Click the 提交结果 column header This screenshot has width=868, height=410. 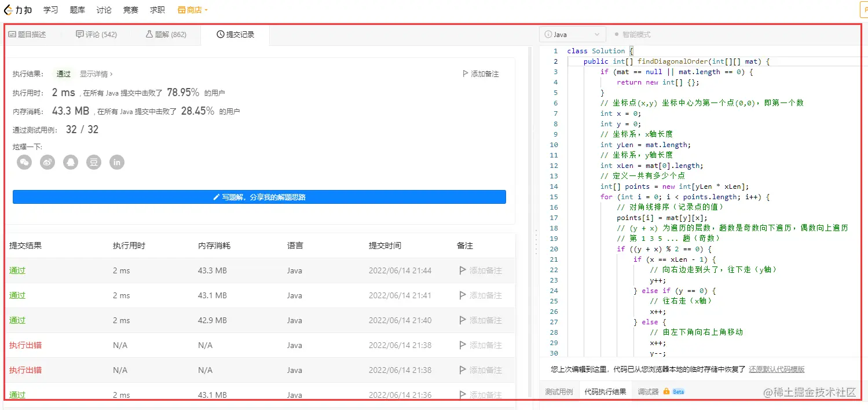point(25,246)
